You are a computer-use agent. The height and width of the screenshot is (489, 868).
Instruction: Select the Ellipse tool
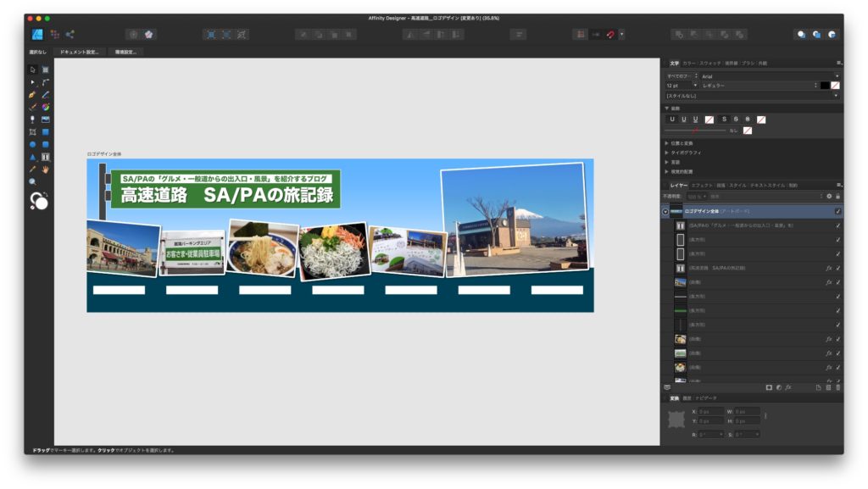coord(33,144)
